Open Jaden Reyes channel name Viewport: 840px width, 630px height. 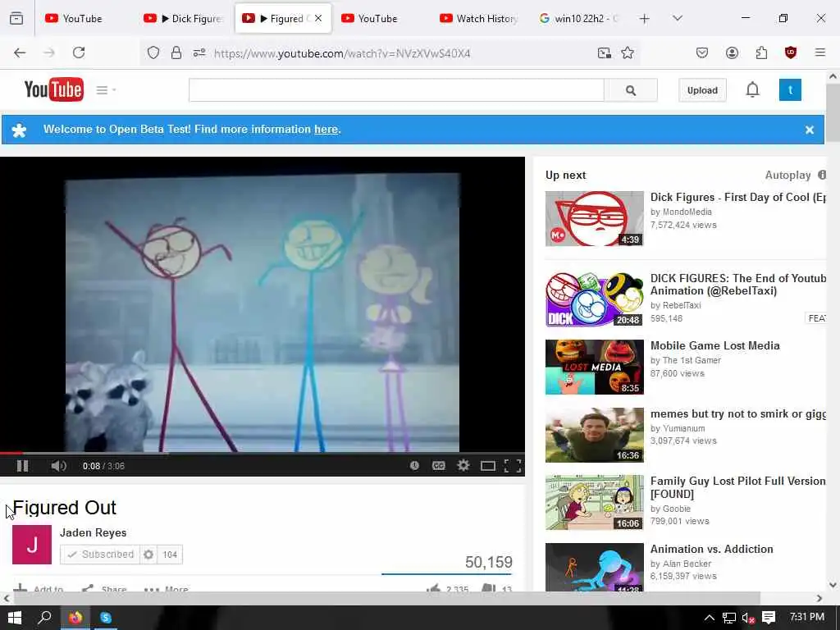pyautogui.click(x=94, y=532)
